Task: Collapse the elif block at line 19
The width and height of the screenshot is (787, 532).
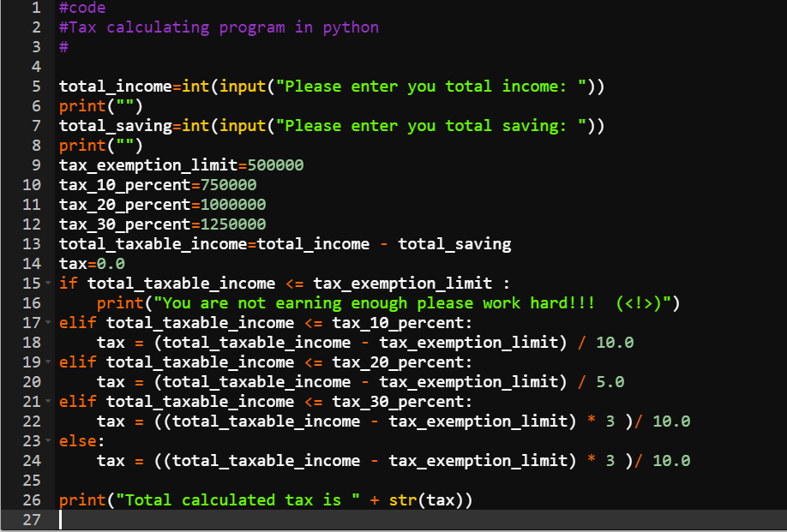Action: point(48,362)
